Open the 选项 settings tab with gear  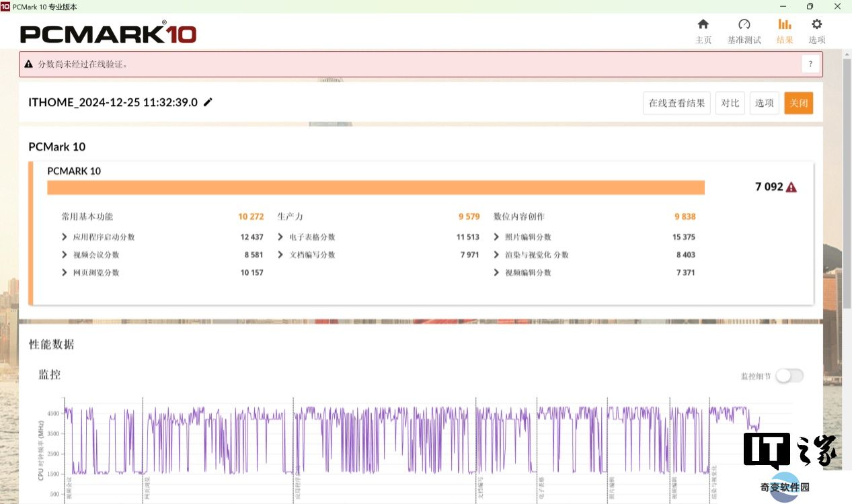(816, 32)
